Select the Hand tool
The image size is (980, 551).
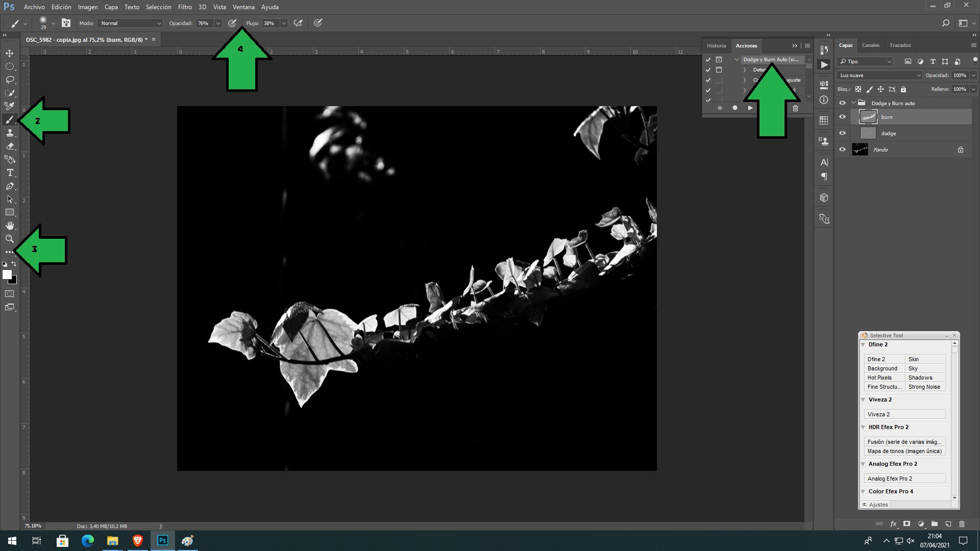(x=10, y=226)
